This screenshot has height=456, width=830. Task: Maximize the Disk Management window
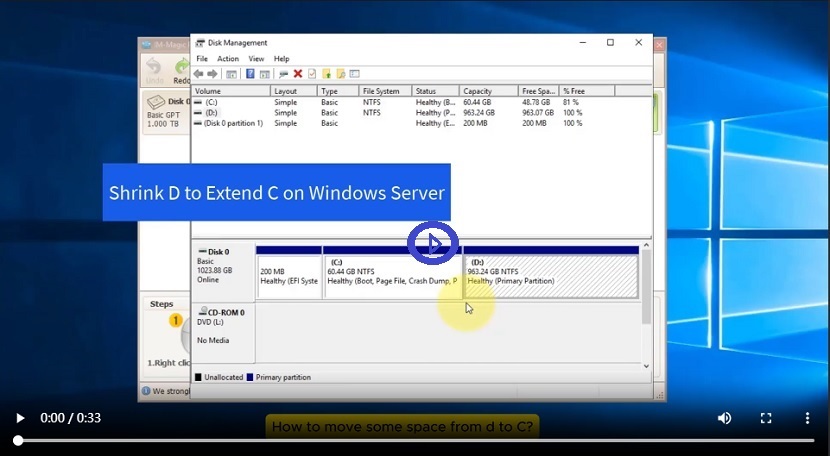pos(610,43)
